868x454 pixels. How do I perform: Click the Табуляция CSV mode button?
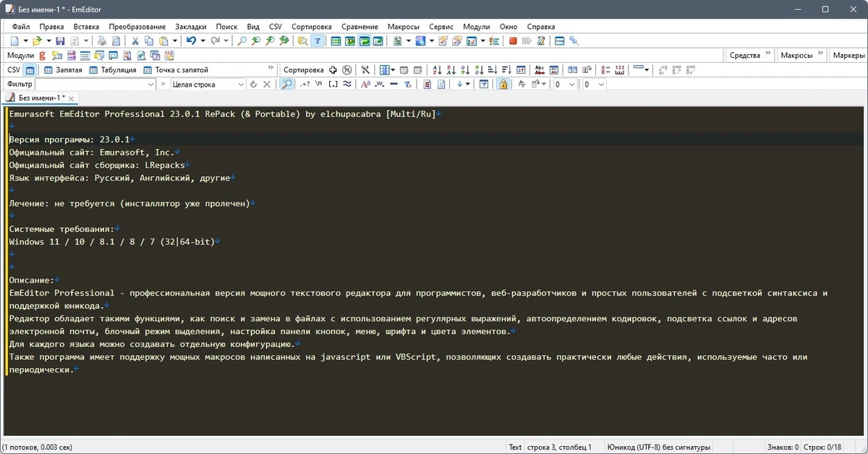pos(113,70)
